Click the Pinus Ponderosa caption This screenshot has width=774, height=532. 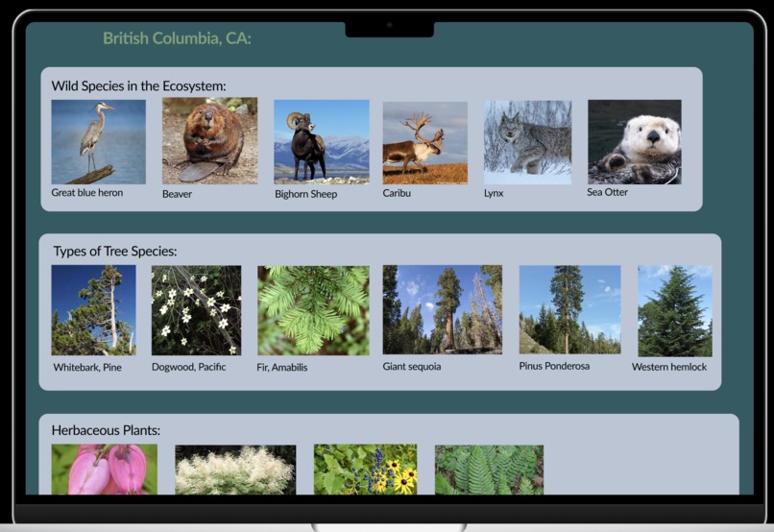click(x=554, y=366)
